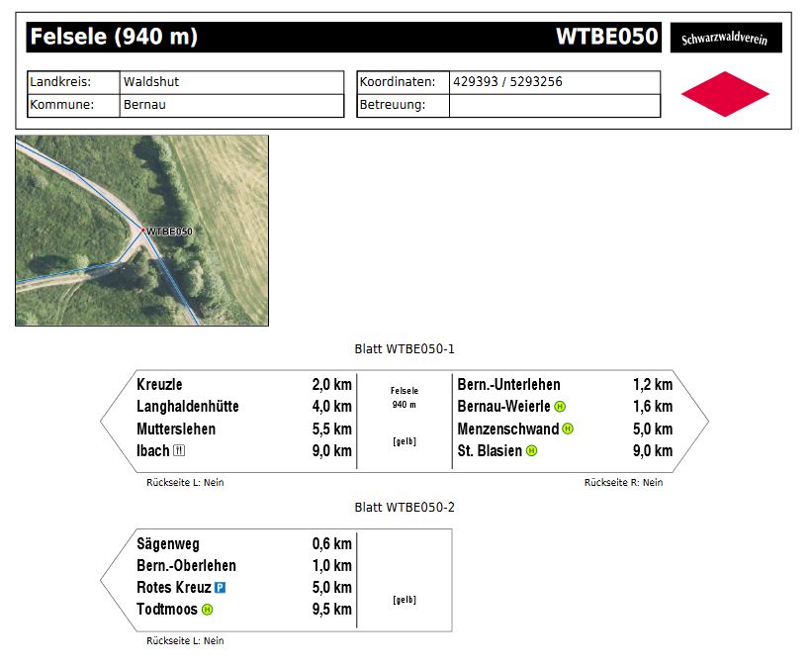
Task: Open the aerial map image
Action: (141, 230)
